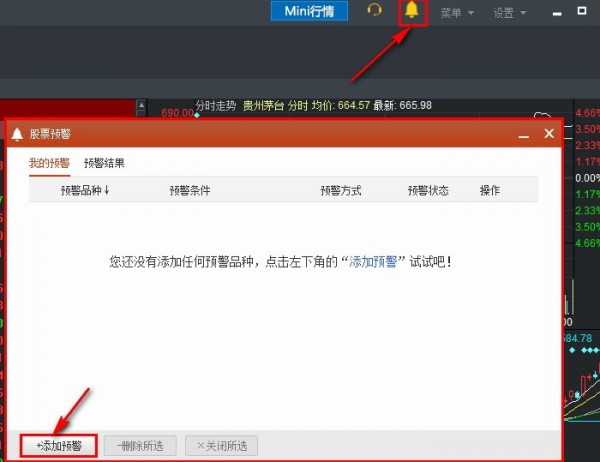Minimize the main application window

point(557,12)
